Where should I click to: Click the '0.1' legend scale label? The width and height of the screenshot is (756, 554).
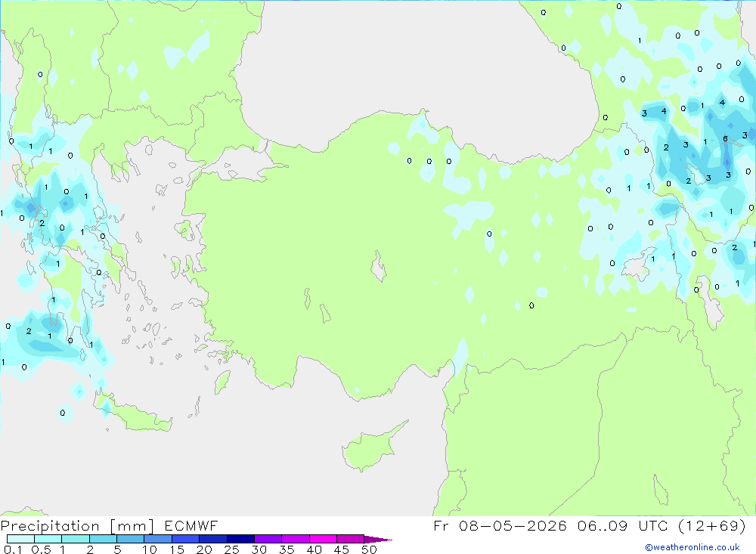tap(13, 549)
